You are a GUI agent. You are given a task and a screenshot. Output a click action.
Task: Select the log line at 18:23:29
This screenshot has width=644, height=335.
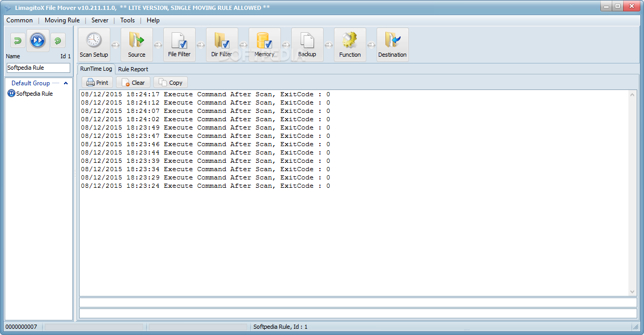[x=205, y=177]
